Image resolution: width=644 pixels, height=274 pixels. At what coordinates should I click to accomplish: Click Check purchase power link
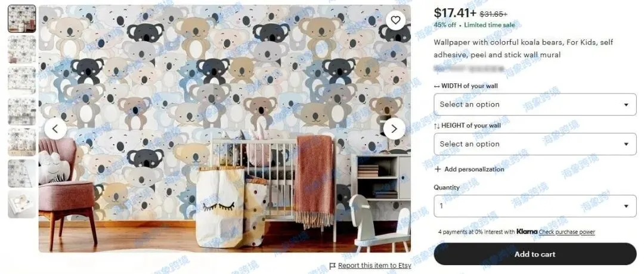click(567, 232)
